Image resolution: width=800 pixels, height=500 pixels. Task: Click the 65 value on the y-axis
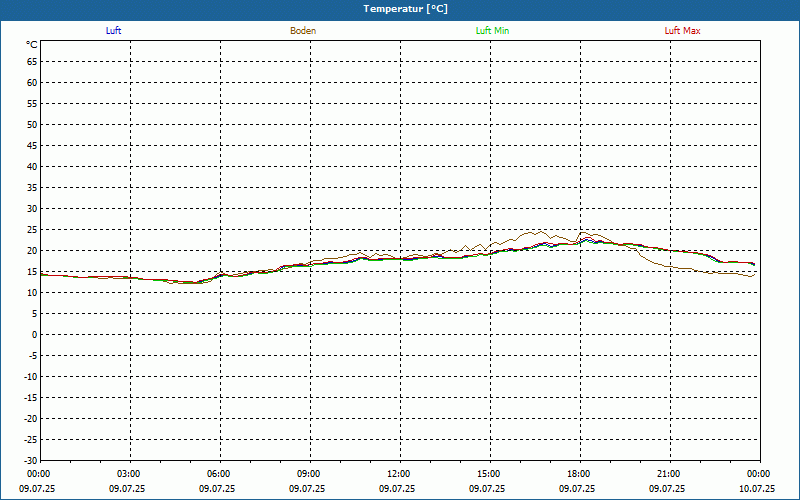[x=32, y=62]
